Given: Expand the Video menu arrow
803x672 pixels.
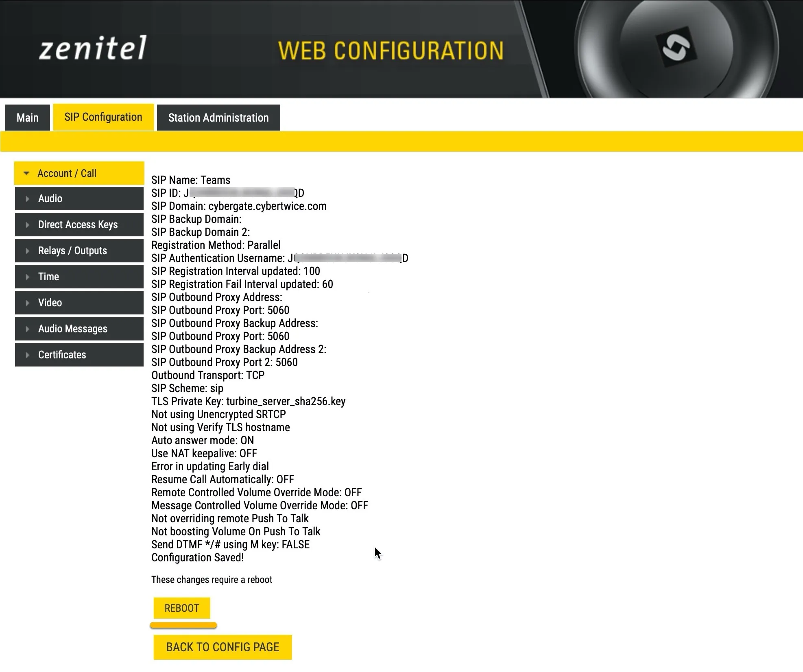Looking at the screenshot, I should tap(27, 303).
